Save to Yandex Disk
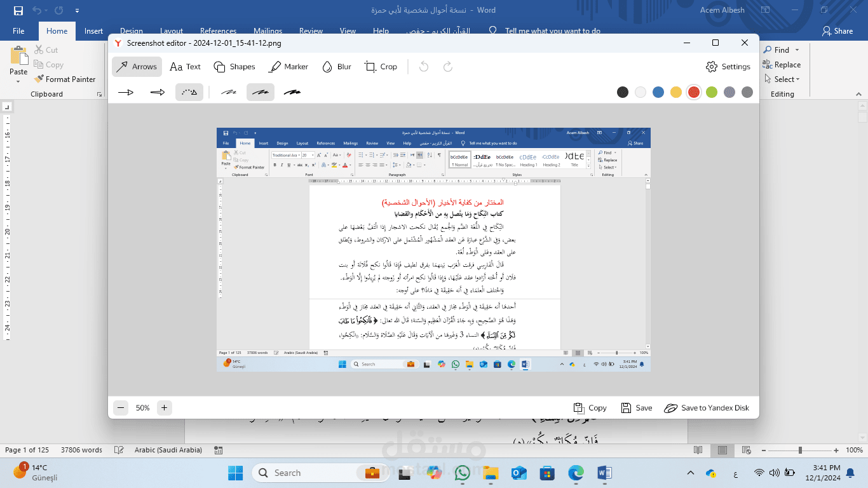The image size is (868, 488). (707, 408)
